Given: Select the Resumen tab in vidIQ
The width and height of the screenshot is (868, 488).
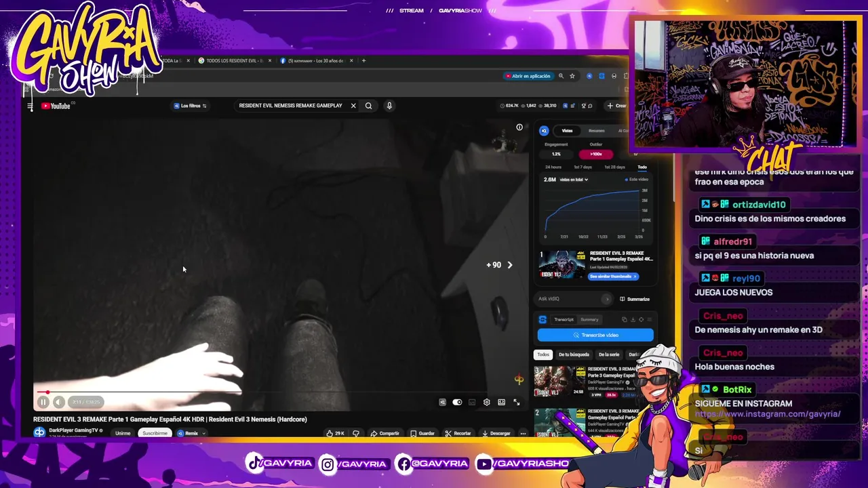Looking at the screenshot, I should click(596, 131).
